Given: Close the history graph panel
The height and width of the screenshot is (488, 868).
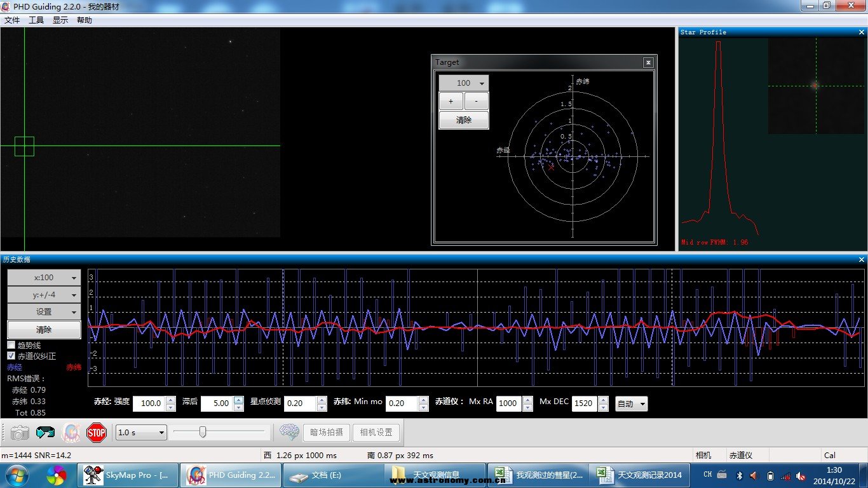Looking at the screenshot, I should click(861, 259).
